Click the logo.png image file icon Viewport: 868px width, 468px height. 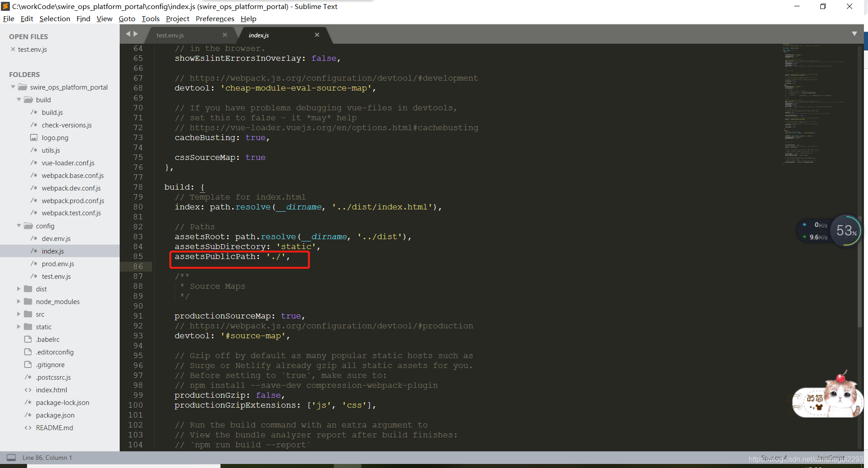(x=34, y=137)
